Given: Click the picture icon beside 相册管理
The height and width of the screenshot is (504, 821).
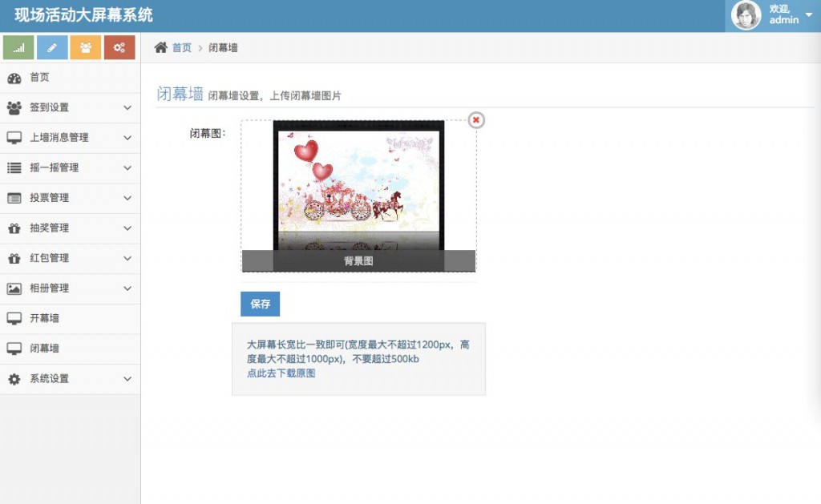Looking at the screenshot, I should coord(14,288).
